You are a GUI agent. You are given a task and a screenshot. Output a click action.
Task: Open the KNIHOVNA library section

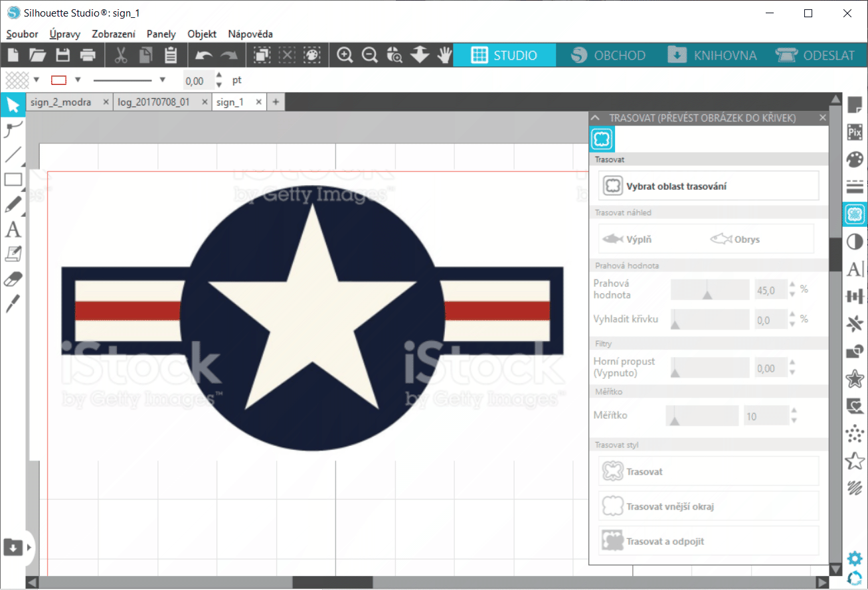click(x=712, y=55)
